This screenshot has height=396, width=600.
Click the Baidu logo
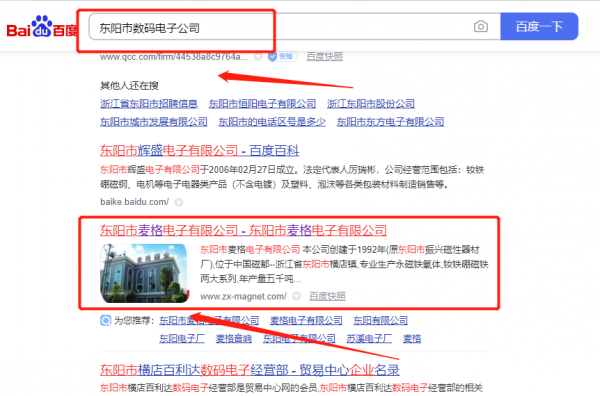click(42, 27)
